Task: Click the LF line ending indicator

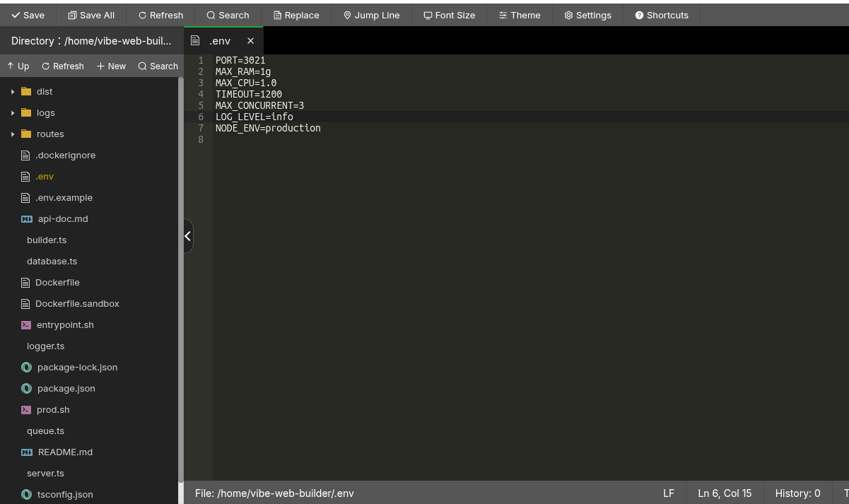Action: click(x=668, y=493)
